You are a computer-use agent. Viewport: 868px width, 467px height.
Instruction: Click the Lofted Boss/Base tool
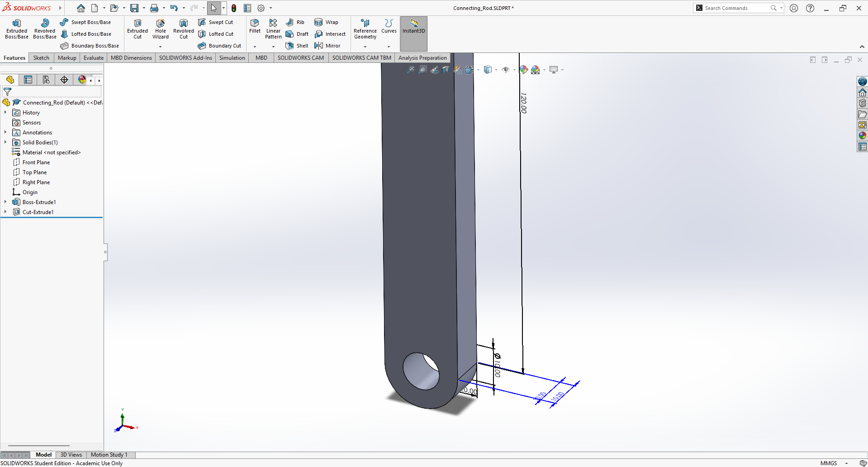click(86, 34)
